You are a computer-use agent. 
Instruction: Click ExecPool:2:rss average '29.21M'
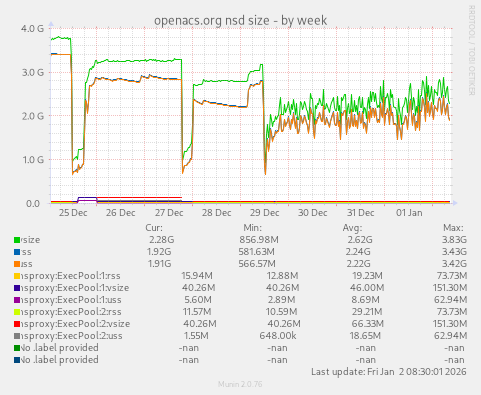tap(367, 312)
